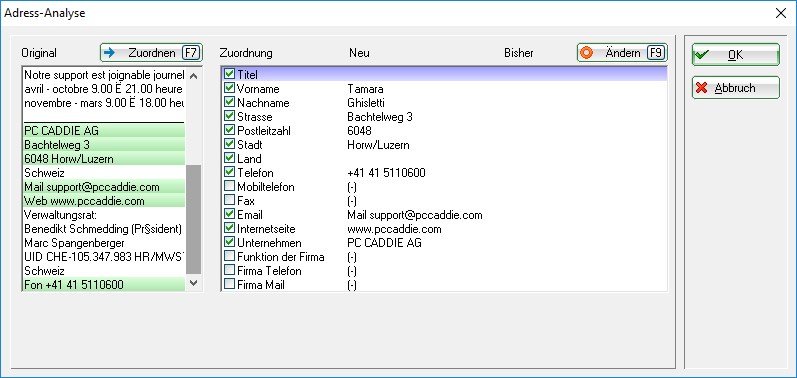Uncheck the Nachname checkbox
Screen dimensions: 797x378
230,102
